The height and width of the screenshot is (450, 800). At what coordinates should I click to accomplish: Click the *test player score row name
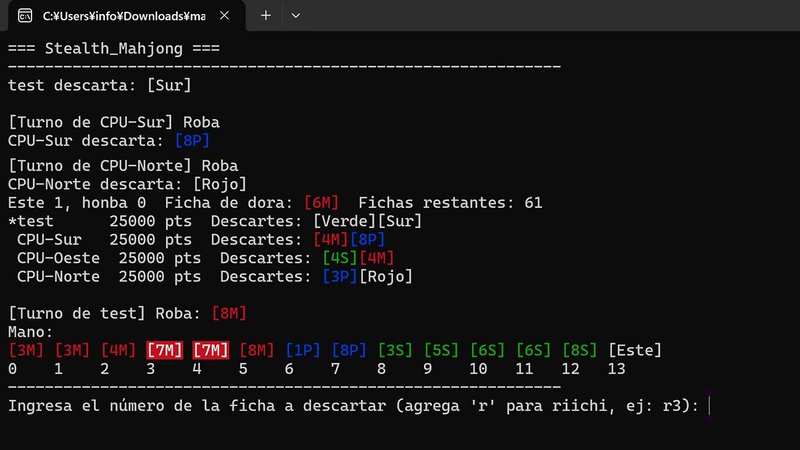click(x=31, y=221)
